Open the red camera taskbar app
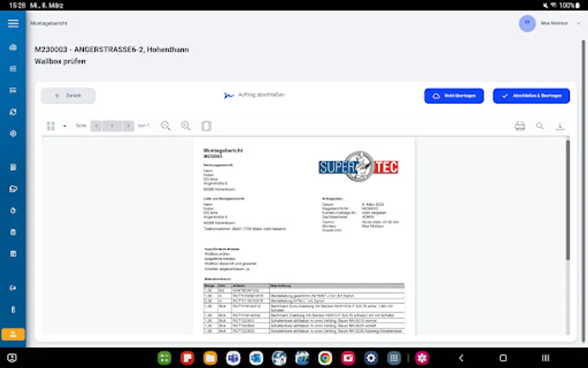Viewport: 588px width, 368px height. coord(348,358)
